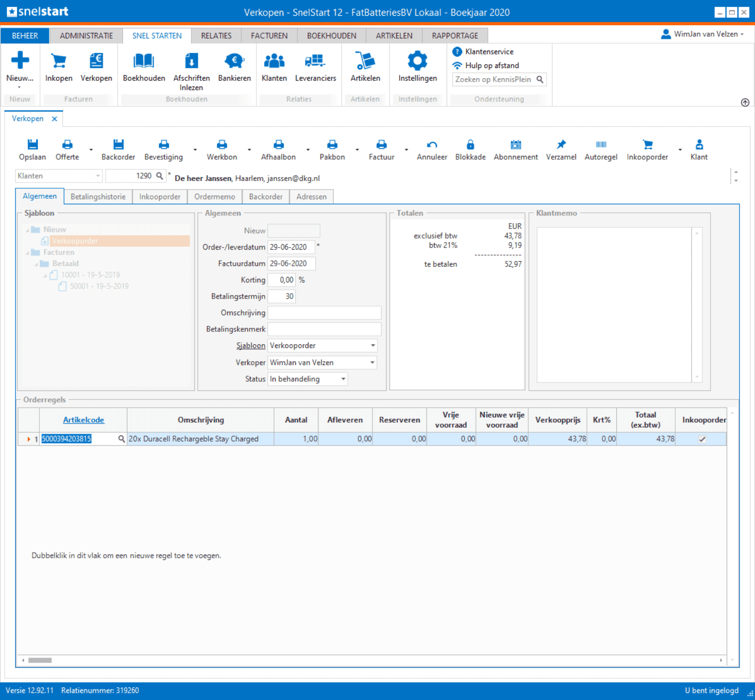Print a Pakbon
The width and height of the screenshot is (755, 700).
pyautogui.click(x=332, y=145)
